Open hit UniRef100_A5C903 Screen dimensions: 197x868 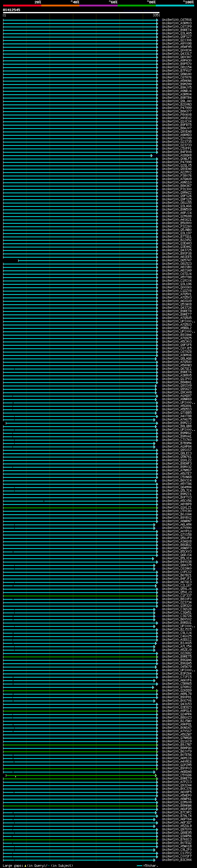pyautogui.click(x=177, y=341)
